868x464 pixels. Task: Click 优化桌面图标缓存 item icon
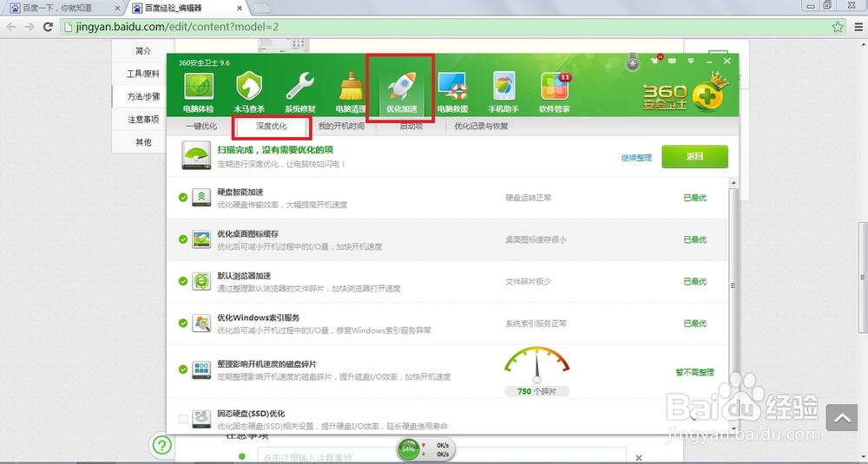[x=201, y=239]
